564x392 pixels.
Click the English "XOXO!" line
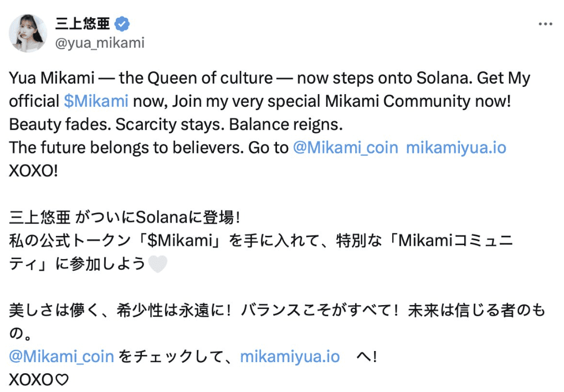tap(33, 171)
